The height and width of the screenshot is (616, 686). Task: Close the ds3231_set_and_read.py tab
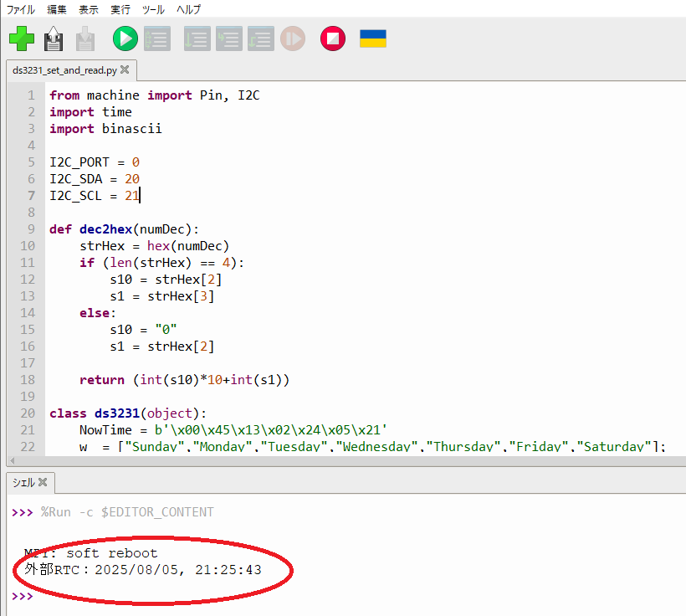point(125,70)
